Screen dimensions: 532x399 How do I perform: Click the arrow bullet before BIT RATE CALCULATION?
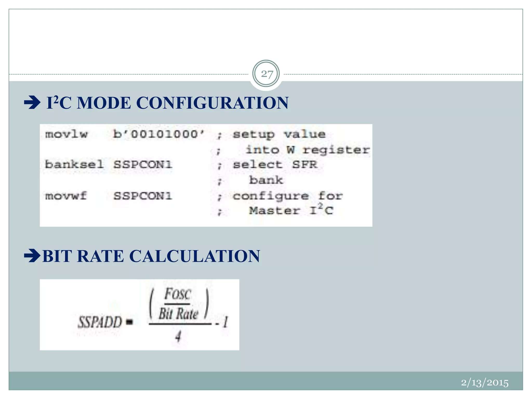point(32,256)
